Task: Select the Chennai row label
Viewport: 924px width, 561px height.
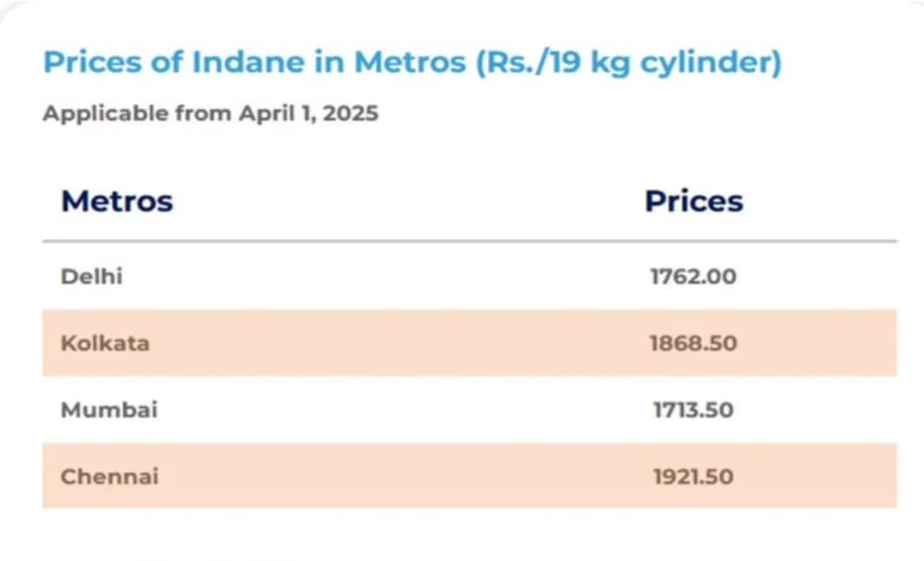Action: [110, 476]
